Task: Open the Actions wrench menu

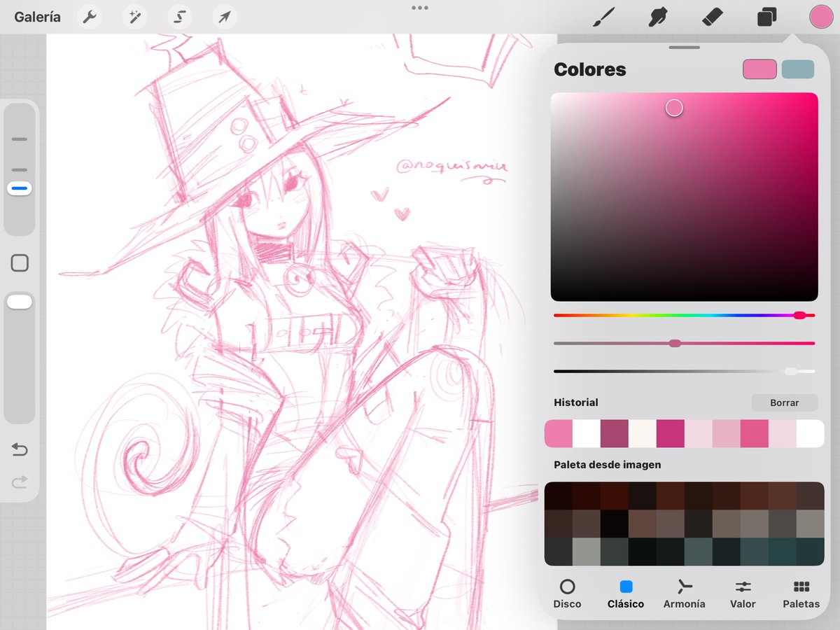Action: [x=90, y=17]
